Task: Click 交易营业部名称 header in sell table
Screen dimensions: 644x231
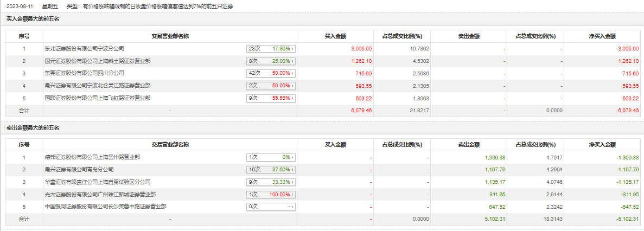Action: pyautogui.click(x=170, y=145)
